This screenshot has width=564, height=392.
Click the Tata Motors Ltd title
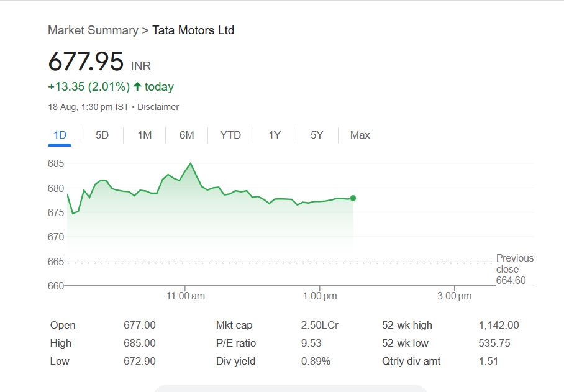[193, 30]
